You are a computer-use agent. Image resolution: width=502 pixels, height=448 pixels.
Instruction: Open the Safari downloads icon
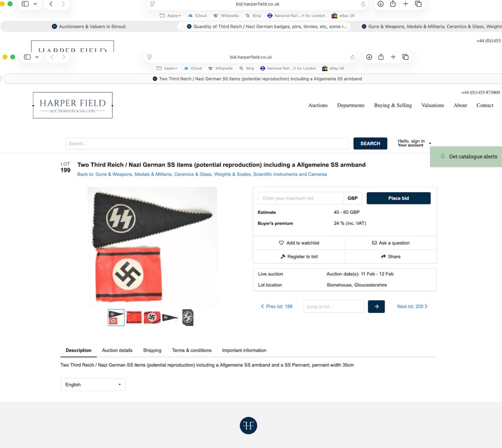tap(369, 57)
